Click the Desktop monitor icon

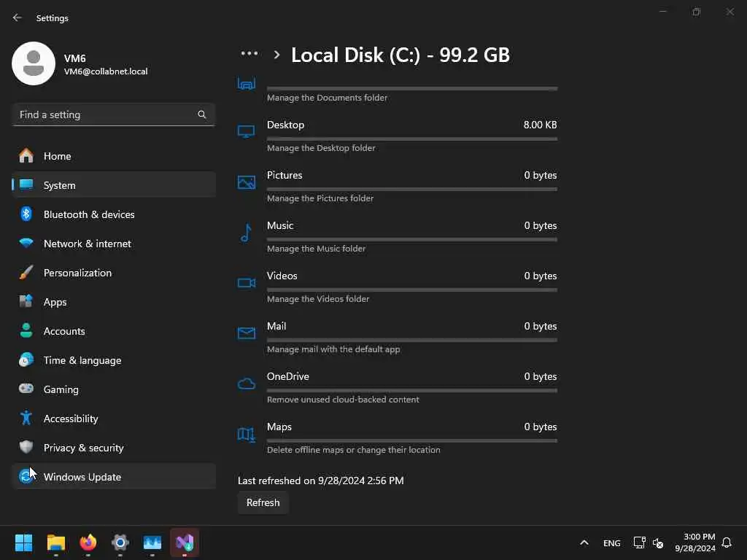coord(246,132)
